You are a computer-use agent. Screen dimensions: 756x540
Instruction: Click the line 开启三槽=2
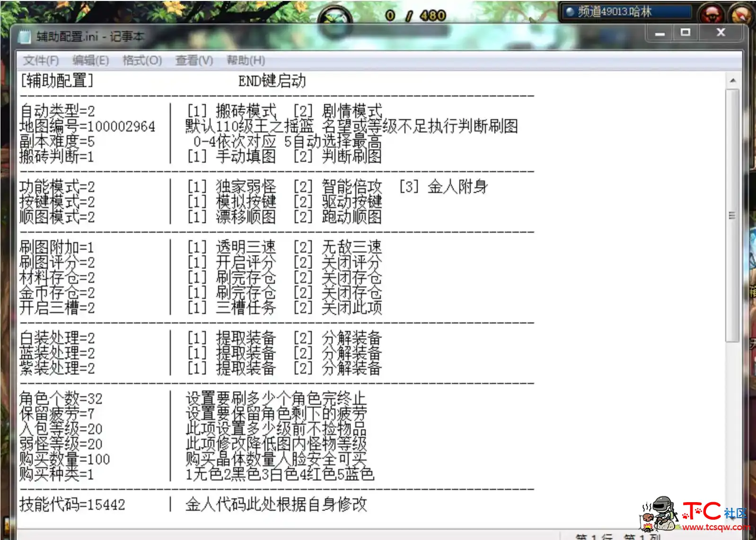coord(57,308)
